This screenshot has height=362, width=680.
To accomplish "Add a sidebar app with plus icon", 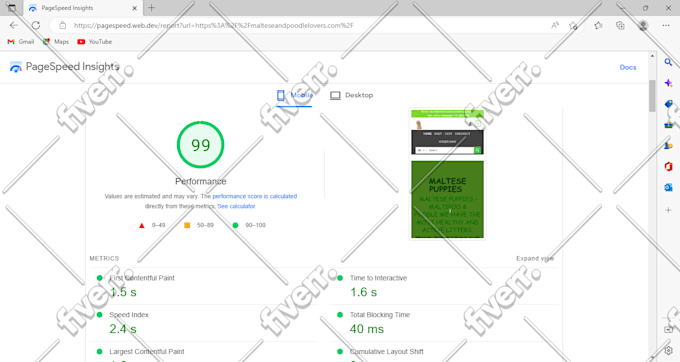I will click(x=668, y=210).
